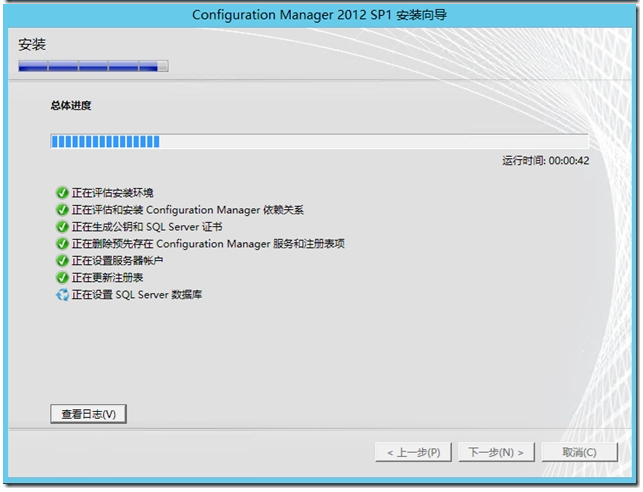Cancel setup with 取消(C) button

pyautogui.click(x=579, y=452)
